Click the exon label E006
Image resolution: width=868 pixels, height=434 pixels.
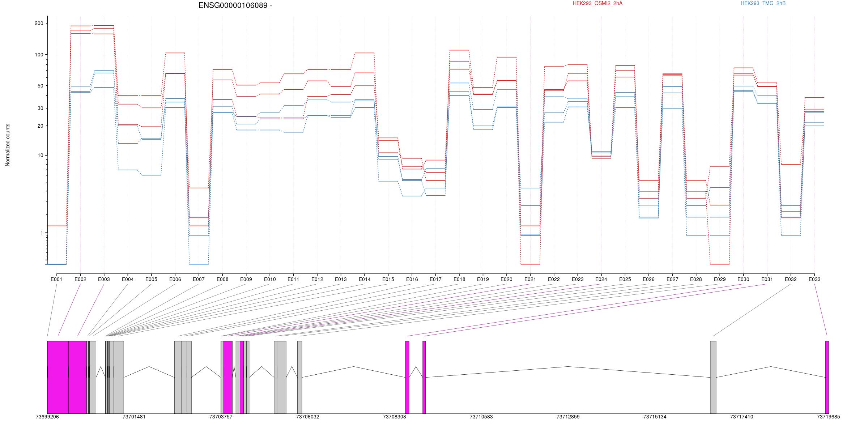[175, 279]
